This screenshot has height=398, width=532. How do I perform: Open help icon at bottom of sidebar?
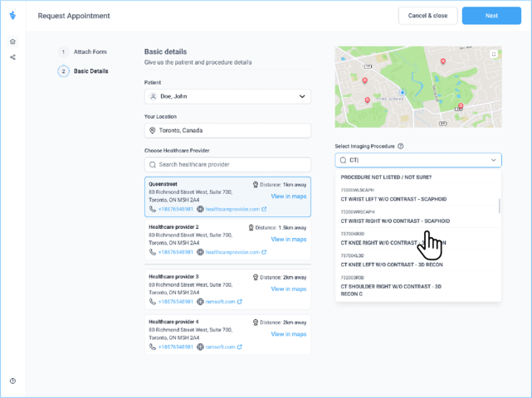tap(12, 381)
